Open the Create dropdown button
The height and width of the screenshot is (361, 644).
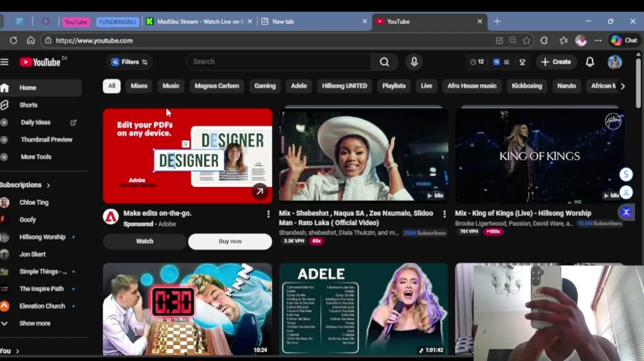pyautogui.click(x=556, y=62)
